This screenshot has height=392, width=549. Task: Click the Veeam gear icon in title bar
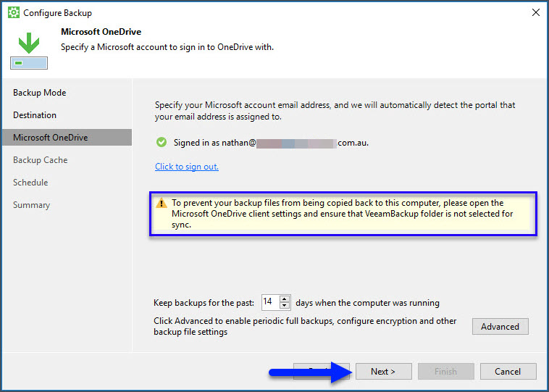pos(13,13)
